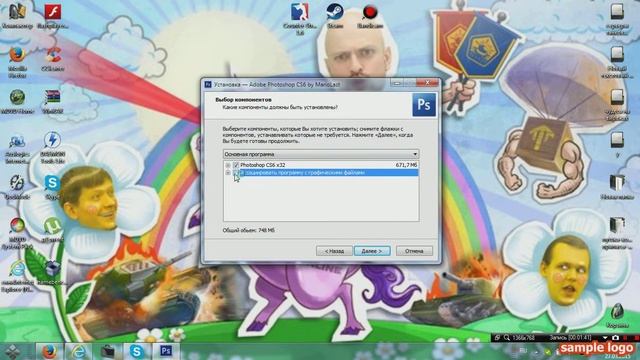Open Internet Explorer from the taskbar

coord(78,351)
